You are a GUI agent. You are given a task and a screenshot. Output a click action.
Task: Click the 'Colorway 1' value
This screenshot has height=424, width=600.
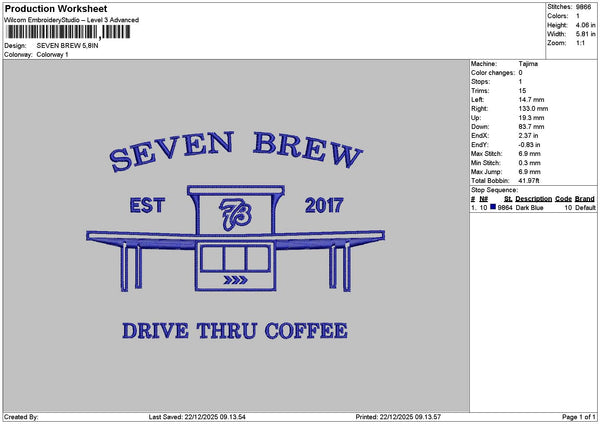(52, 55)
